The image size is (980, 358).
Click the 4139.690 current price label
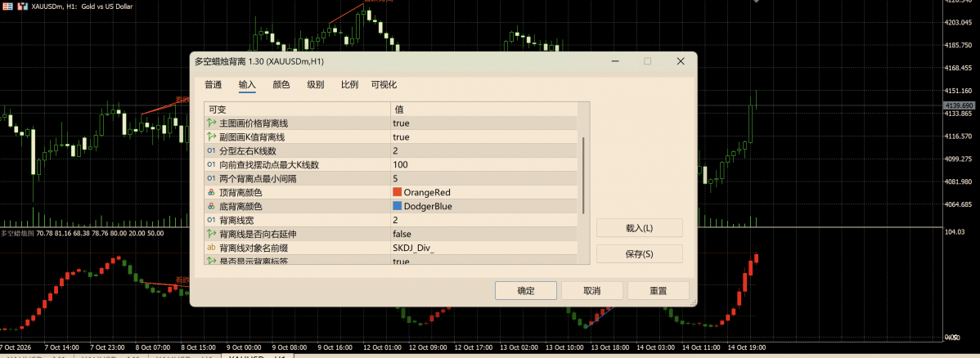(x=960, y=105)
